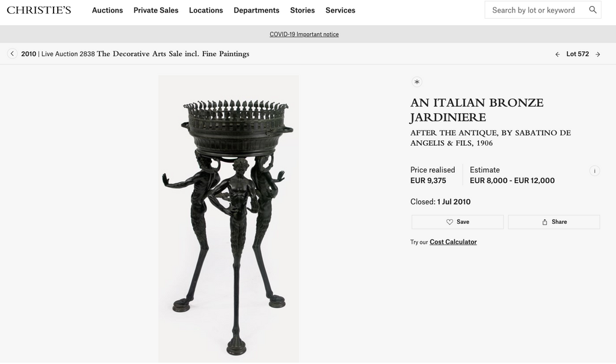616x364 pixels.
Task: Enlarge the bronze jardiniere image
Action: click(229, 218)
